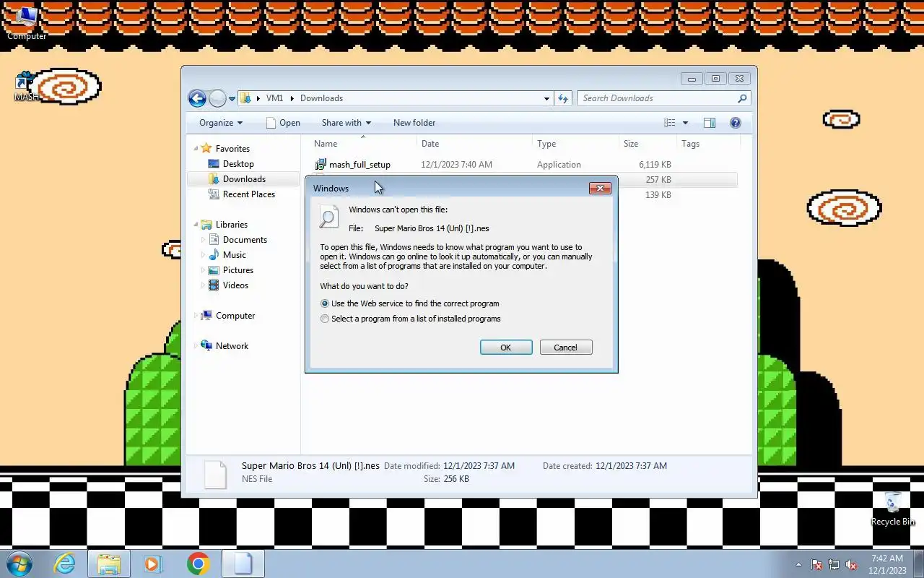Image resolution: width=924 pixels, height=578 pixels.
Task: Collapse the Favorites group
Action: tap(196, 148)
